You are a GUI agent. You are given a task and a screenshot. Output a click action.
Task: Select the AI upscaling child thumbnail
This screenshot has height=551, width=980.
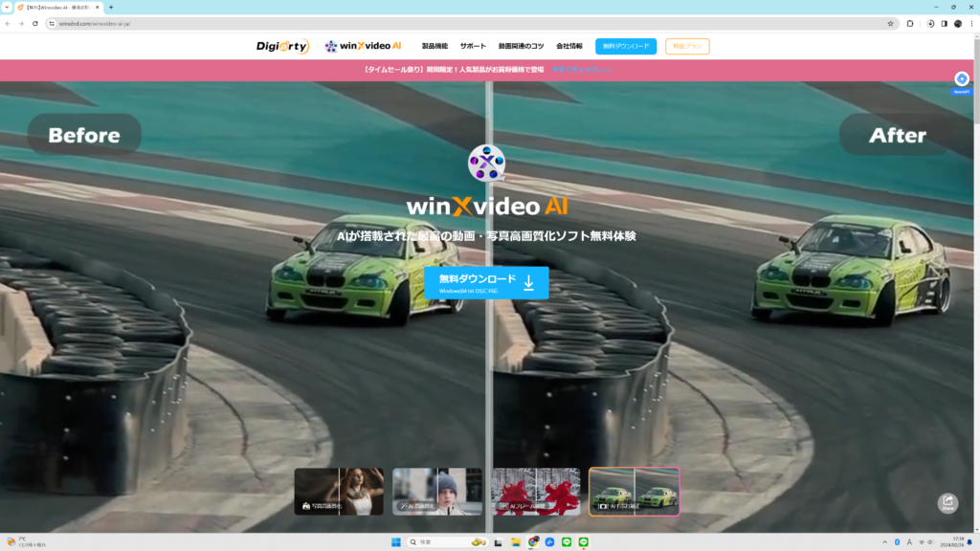click(436, 492)
